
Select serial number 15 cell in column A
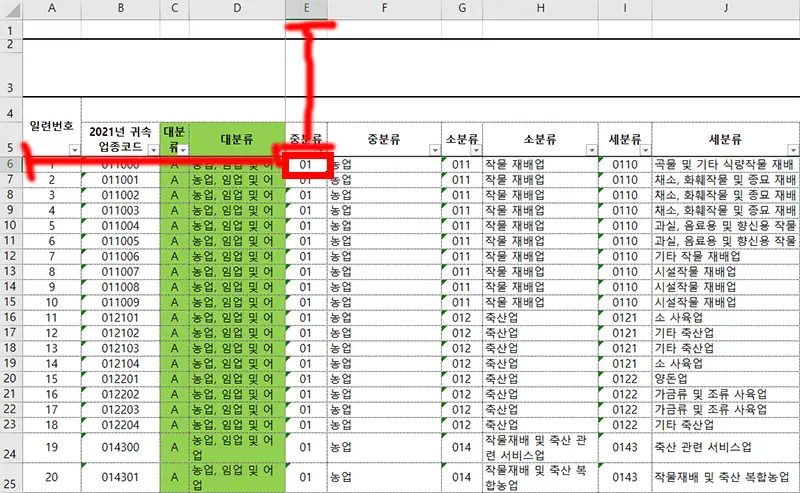(x=52, y=379)
